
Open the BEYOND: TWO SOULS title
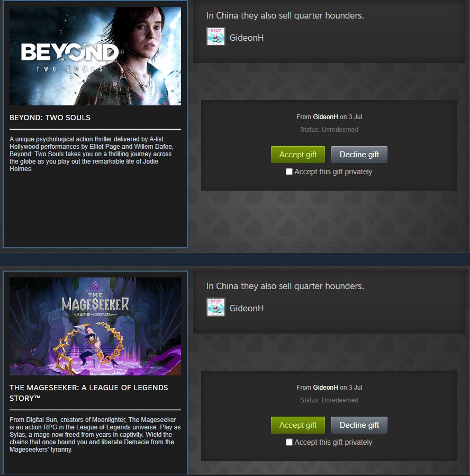[x=50, y=118]
